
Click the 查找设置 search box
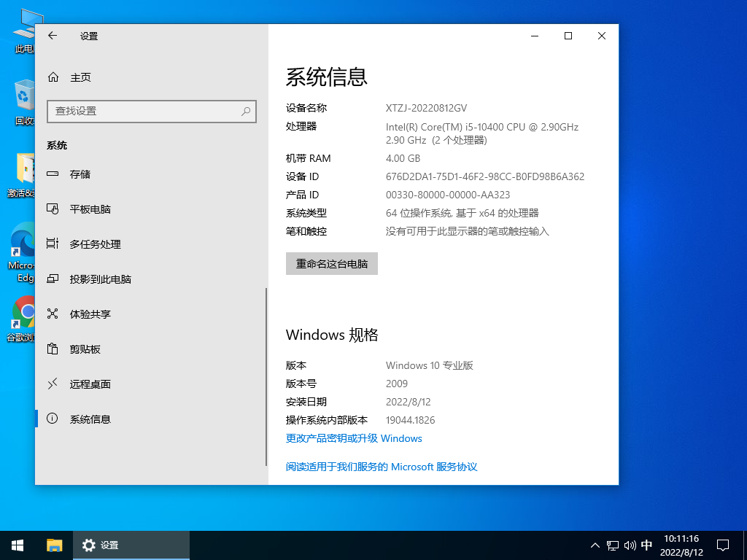click(151, 111)
